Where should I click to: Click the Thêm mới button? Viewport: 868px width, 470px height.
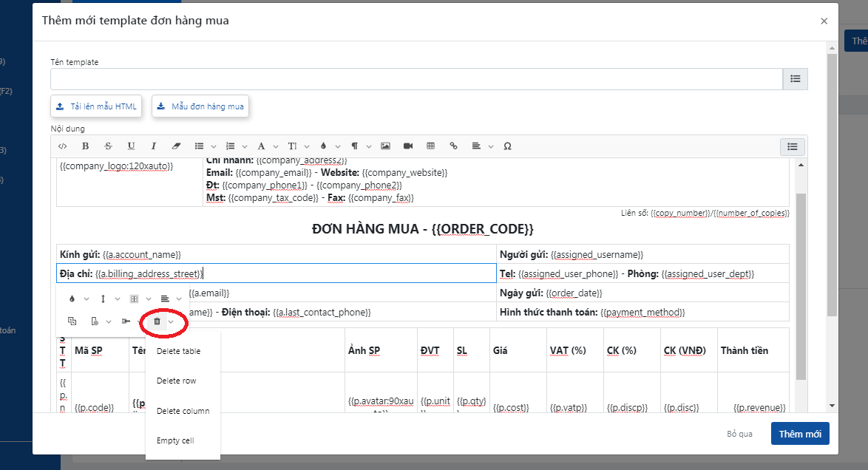800,434
